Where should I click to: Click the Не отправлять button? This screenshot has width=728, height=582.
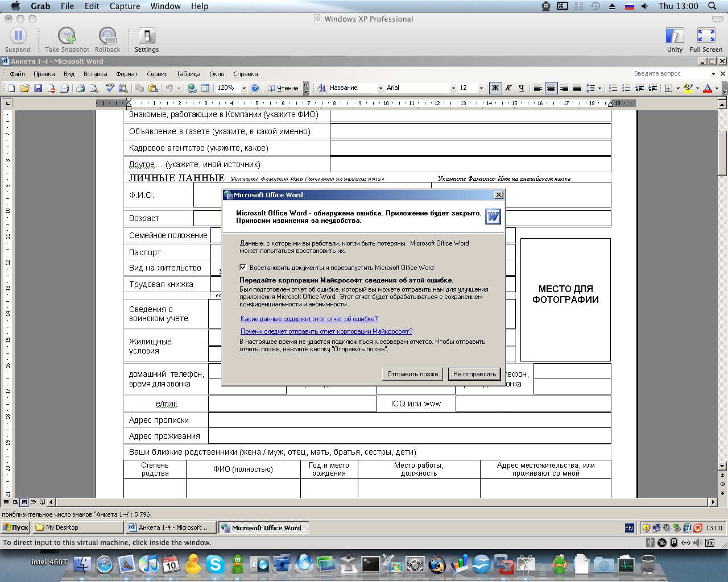pos(474,374)
